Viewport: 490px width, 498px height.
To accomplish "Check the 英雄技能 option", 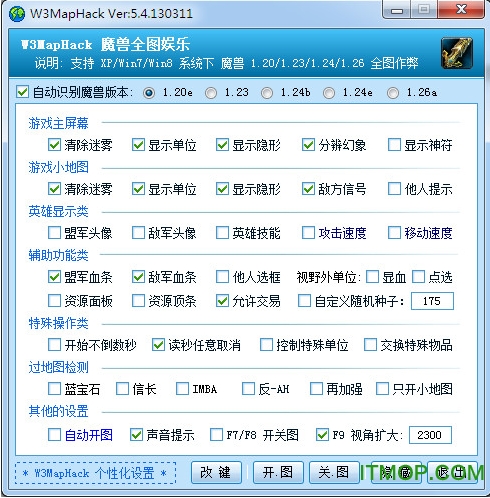I will pos(222,233).
